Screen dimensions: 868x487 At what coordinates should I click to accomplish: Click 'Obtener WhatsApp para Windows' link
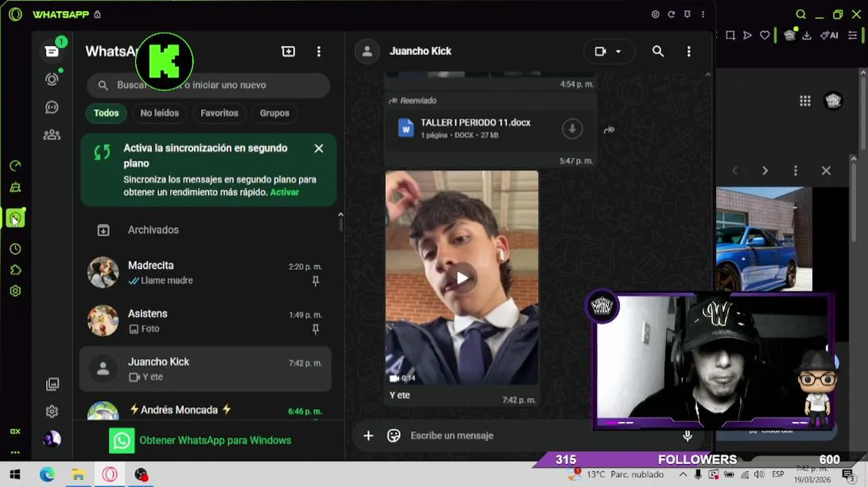tap(215, 440)
